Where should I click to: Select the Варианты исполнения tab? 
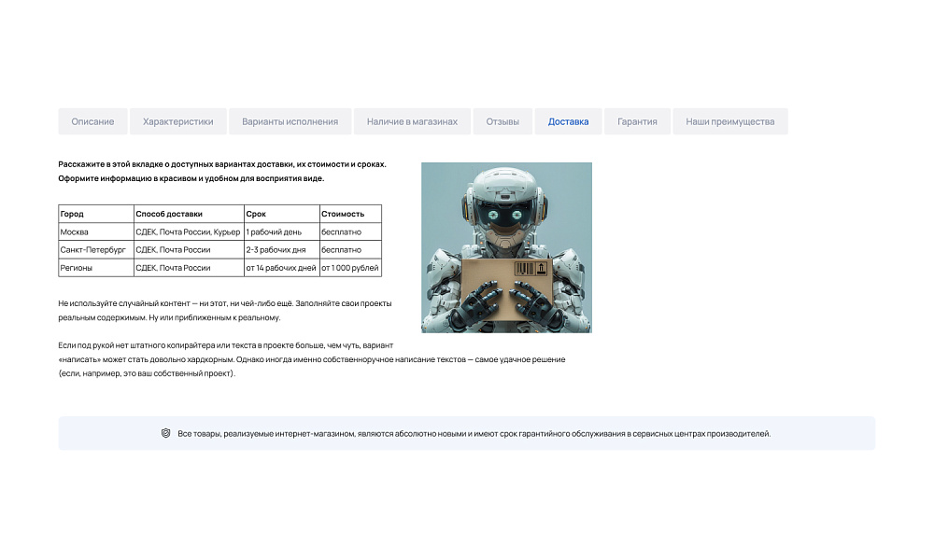(290, 121)
